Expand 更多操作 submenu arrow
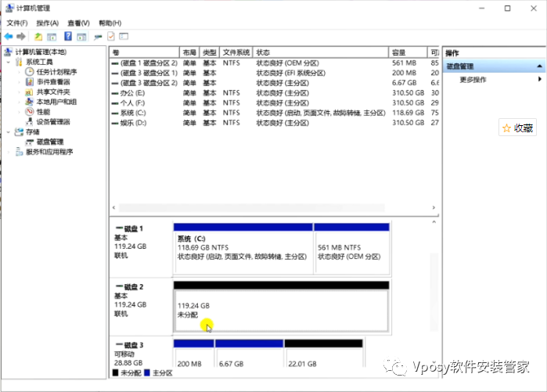 coord(539,80)
